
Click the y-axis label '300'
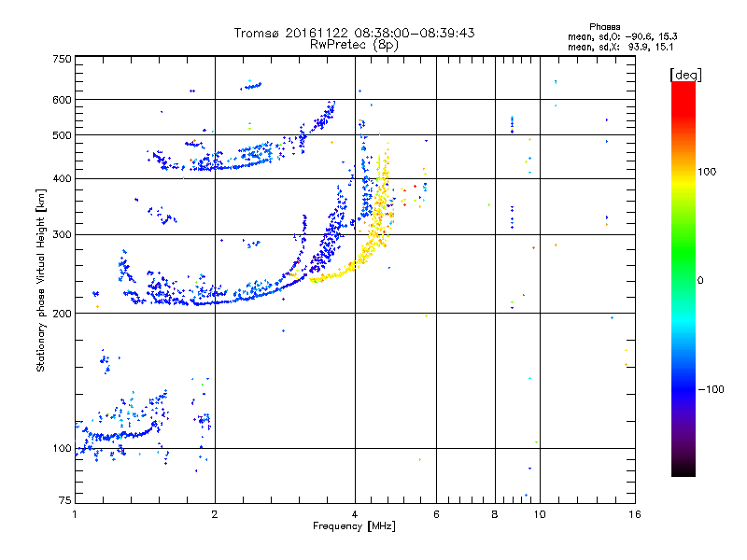[x=62, y=235]
